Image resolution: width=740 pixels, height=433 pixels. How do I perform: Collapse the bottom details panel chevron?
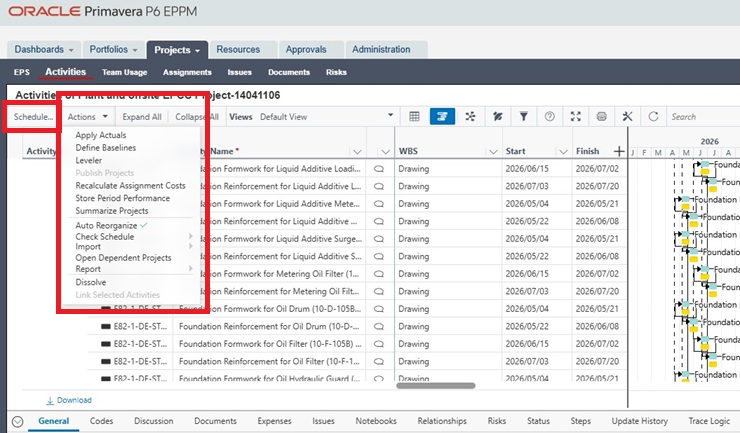coord(17,421)
